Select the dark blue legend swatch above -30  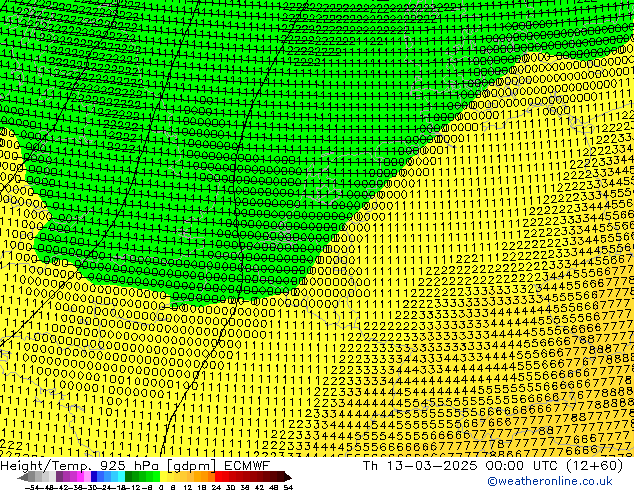point(94,476)
